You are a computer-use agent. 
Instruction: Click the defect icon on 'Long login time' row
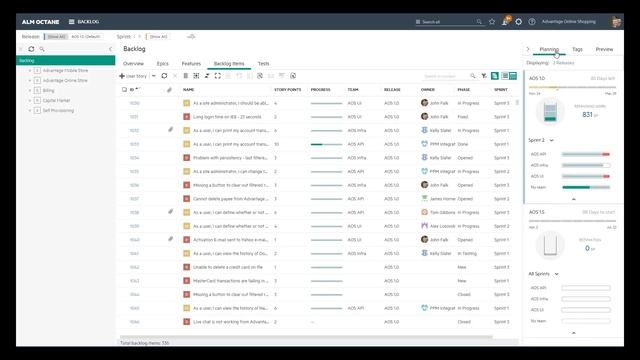pos(187,117)
